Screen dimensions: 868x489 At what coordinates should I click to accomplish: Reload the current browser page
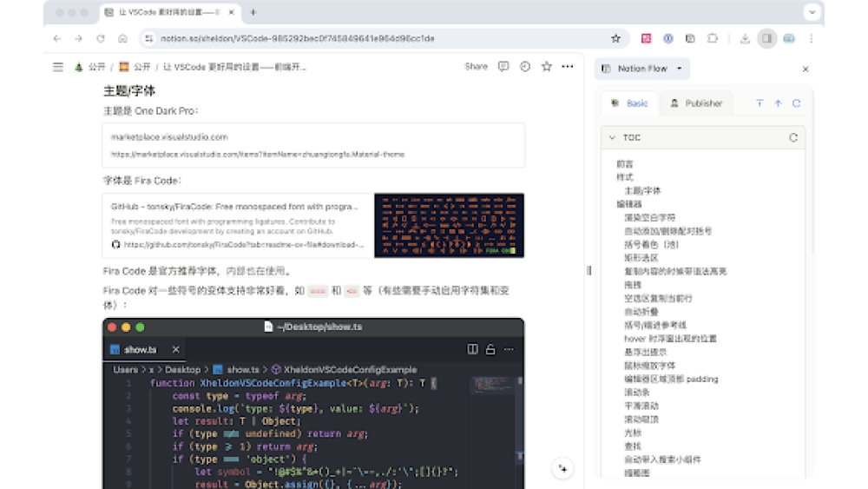[x=101, y=38]
